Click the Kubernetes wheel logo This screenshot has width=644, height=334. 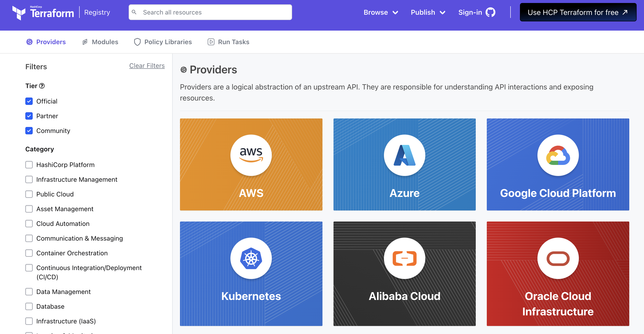pyautogui.click(x=251, y=258)
